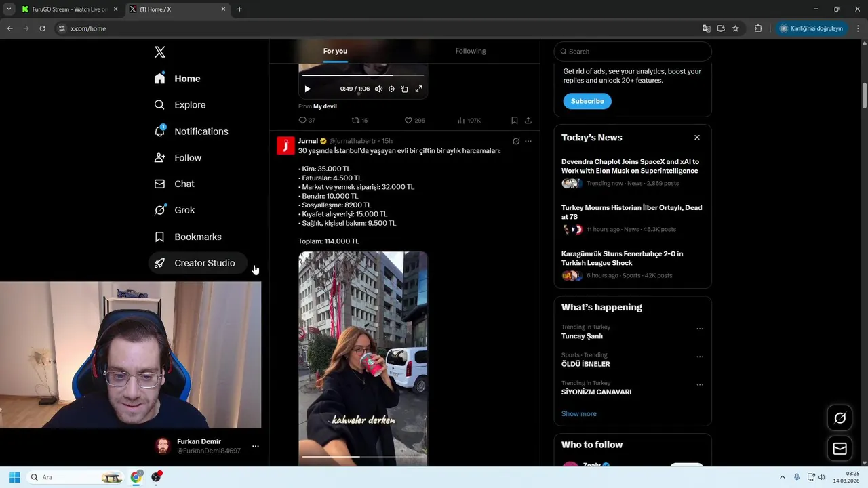Reply to the post with 37 replies
This screenshot has width=868, height=488.
(x=307, y=121)
